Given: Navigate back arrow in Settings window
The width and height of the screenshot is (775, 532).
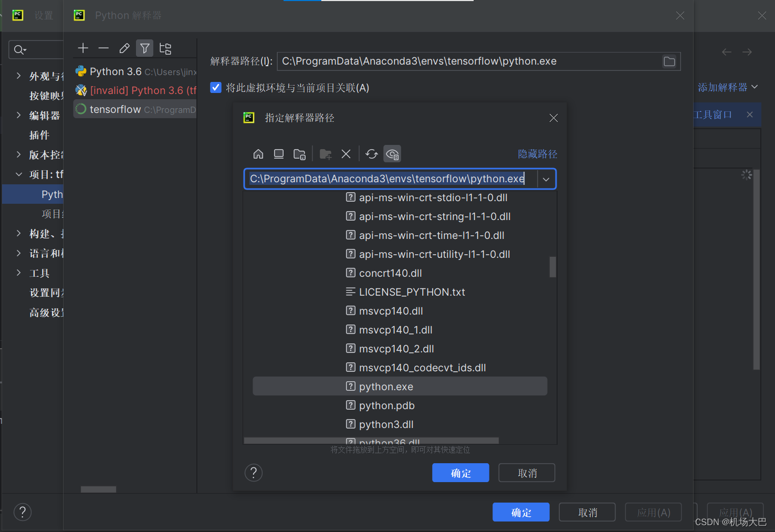Looking at the screenshot, I should click(727, 52).
